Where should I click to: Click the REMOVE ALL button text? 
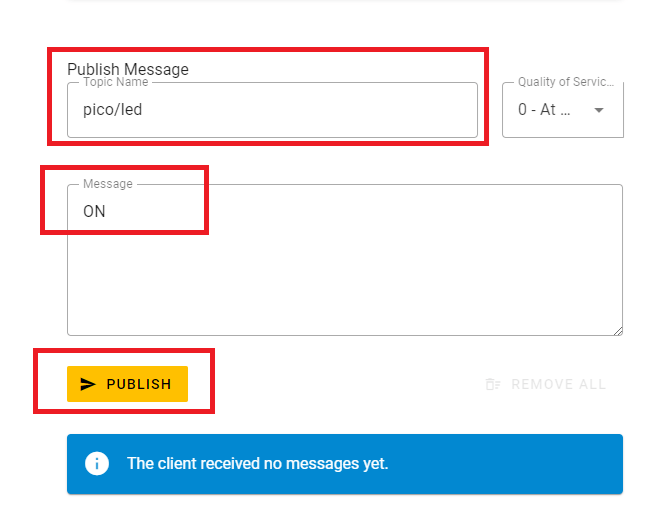[x=558, y=384]
